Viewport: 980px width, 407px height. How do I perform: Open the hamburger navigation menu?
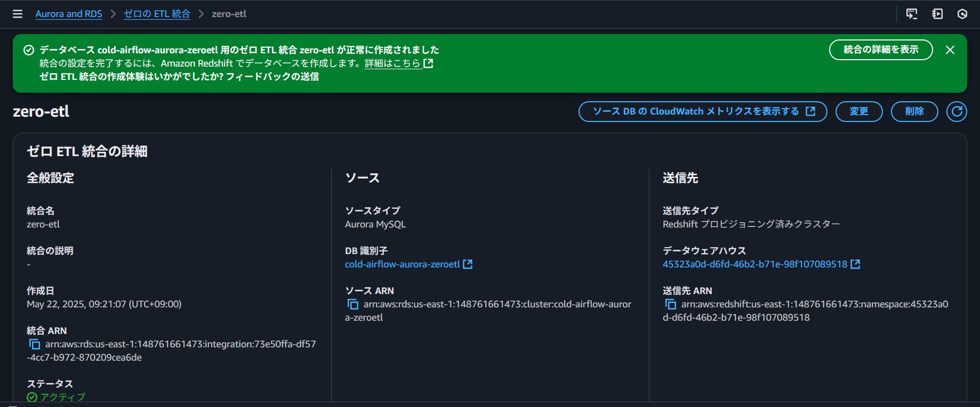[x=18, y=14]
